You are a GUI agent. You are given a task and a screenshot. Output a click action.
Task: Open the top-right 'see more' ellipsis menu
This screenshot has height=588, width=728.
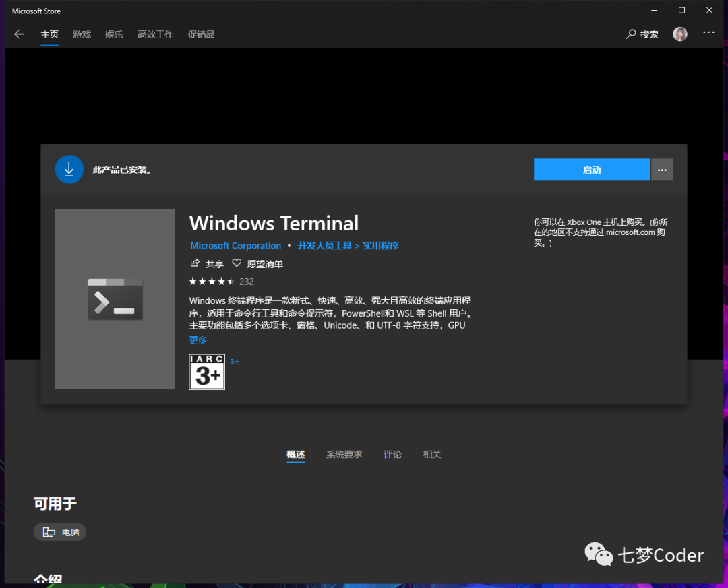(x=708, y=32)
